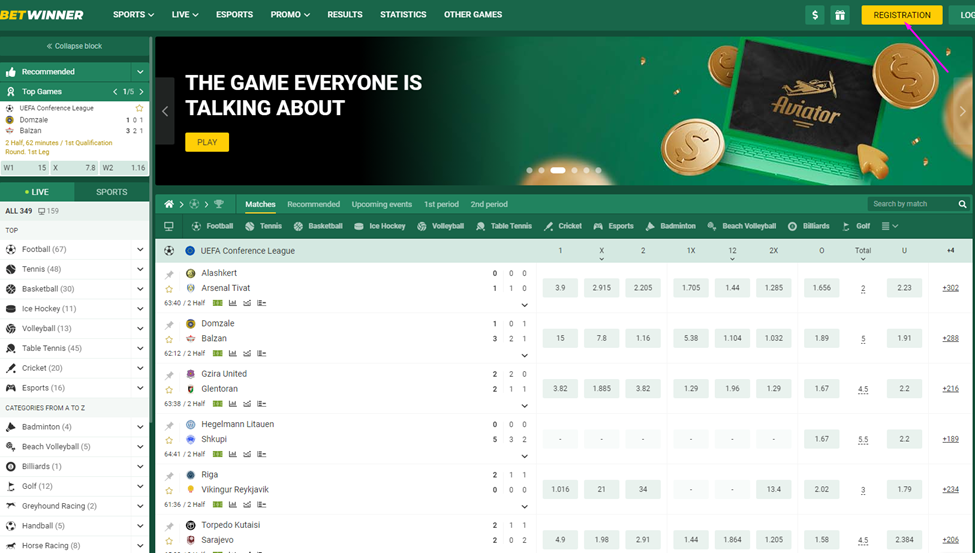Expand more markets under Alashkert match
Image resolution: width=975 pixels, height=553 pixels.
525,305
